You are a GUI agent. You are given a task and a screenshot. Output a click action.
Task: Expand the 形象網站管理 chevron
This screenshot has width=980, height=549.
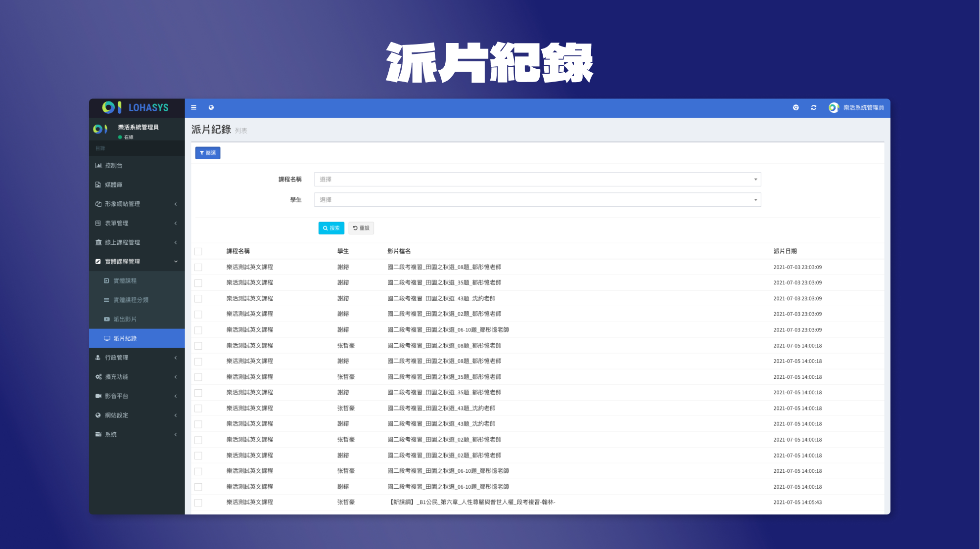[176, 204]
